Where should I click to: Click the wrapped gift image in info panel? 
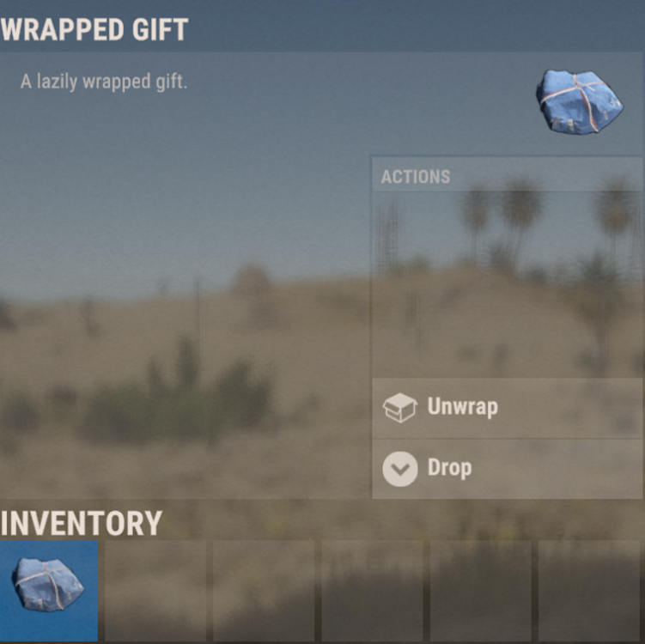tap(579, 101)
